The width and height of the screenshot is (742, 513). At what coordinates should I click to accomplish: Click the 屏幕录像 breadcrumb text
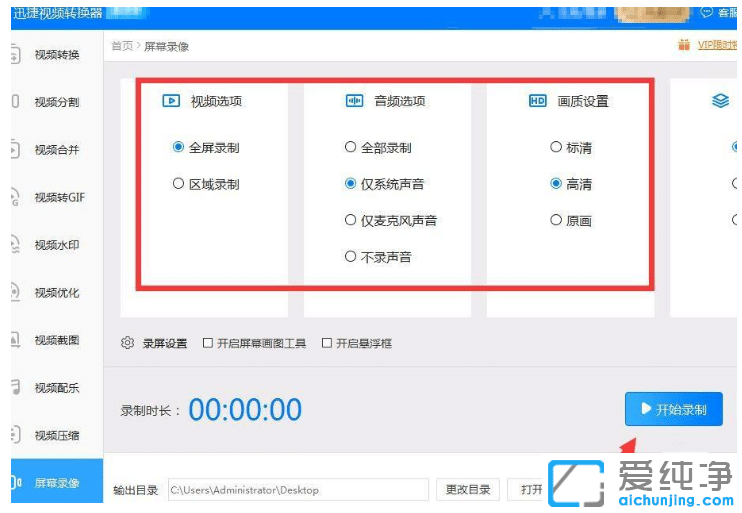tap(166, 46)
